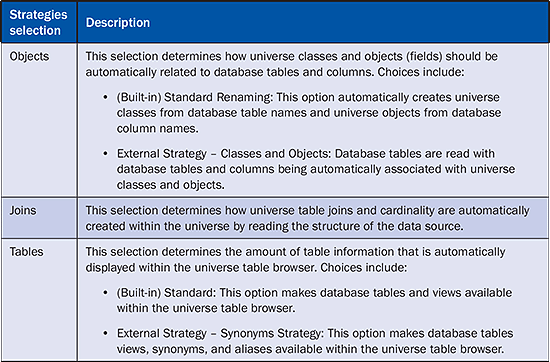Select the 'Tables' row label
This screenshot has width=550, height=362.
27,252
